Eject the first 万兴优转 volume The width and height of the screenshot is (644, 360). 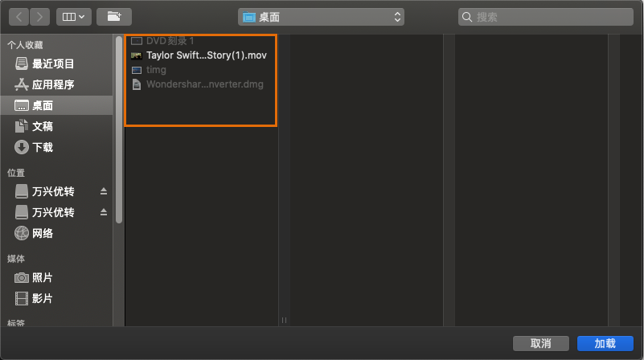click(x=103, y=191)
